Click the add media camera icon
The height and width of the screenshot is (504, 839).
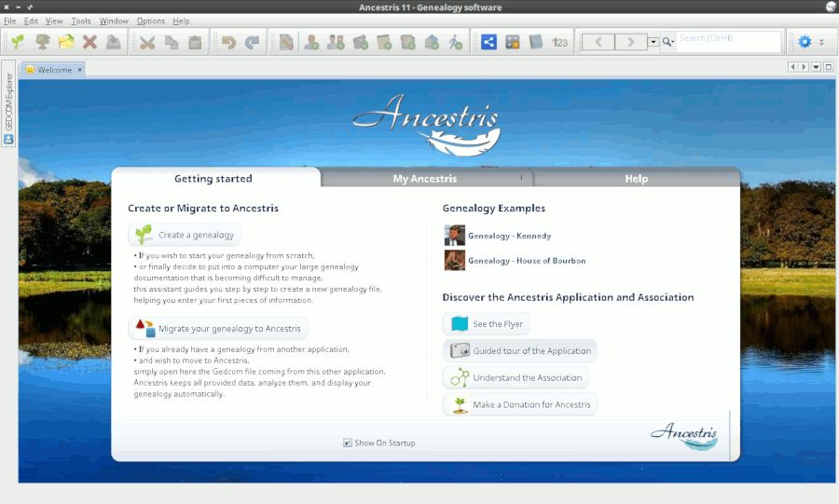(360, 42)
